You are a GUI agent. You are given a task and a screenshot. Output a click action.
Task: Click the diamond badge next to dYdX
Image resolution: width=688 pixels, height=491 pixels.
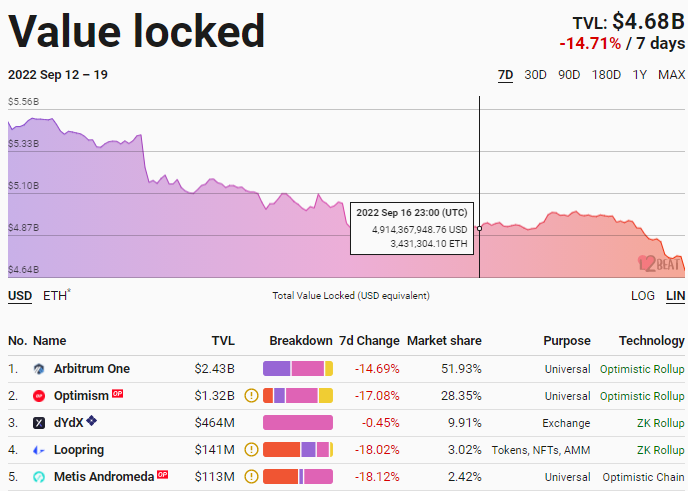point(91,420)
